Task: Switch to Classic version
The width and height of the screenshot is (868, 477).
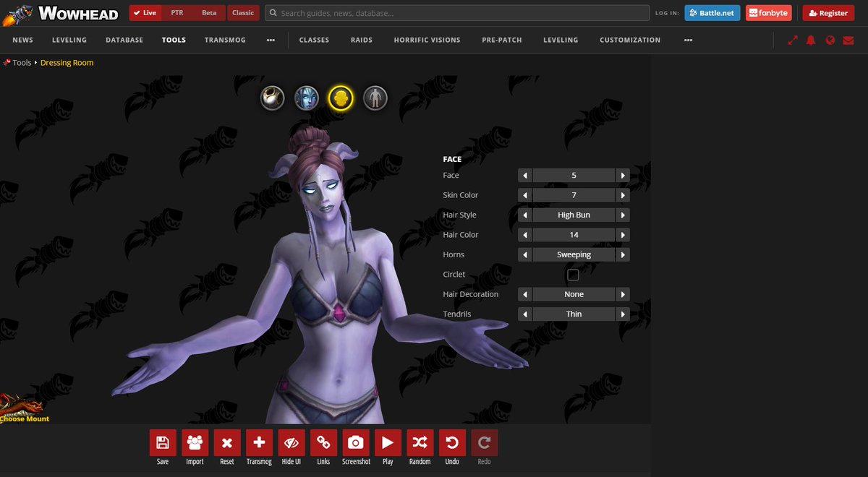Action: 243,13
